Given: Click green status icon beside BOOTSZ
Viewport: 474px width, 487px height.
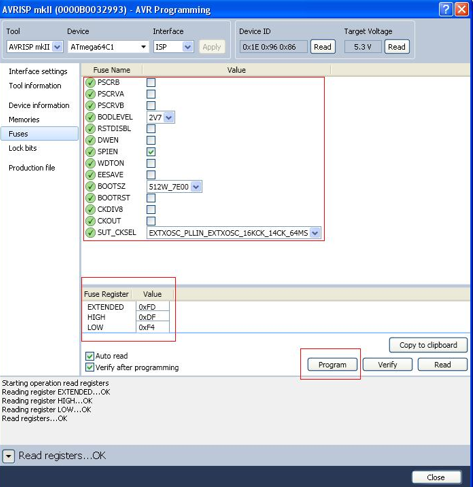Looking at the screenshot, I should click(x=90, y=186).
